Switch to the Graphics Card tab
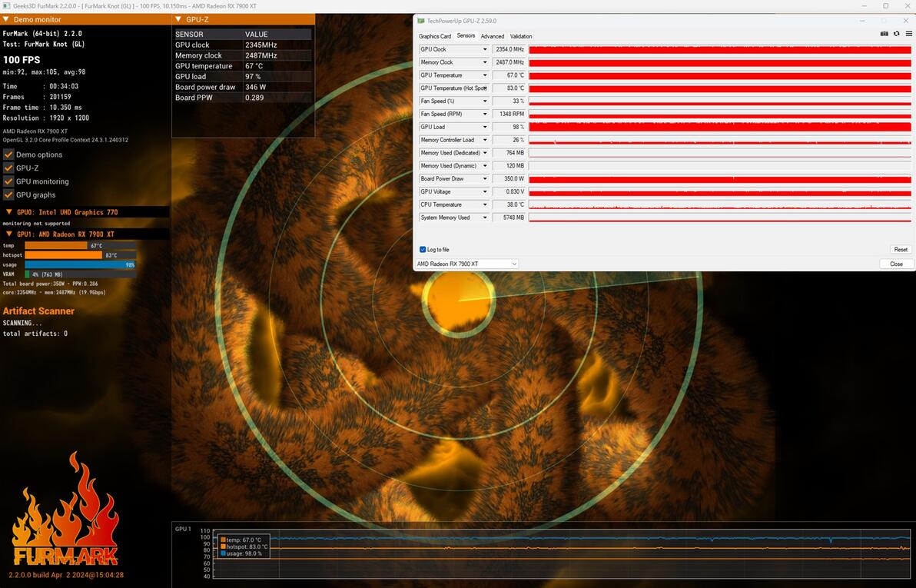The width and height of the screenshot is (916, 588). tap(435, 36)
